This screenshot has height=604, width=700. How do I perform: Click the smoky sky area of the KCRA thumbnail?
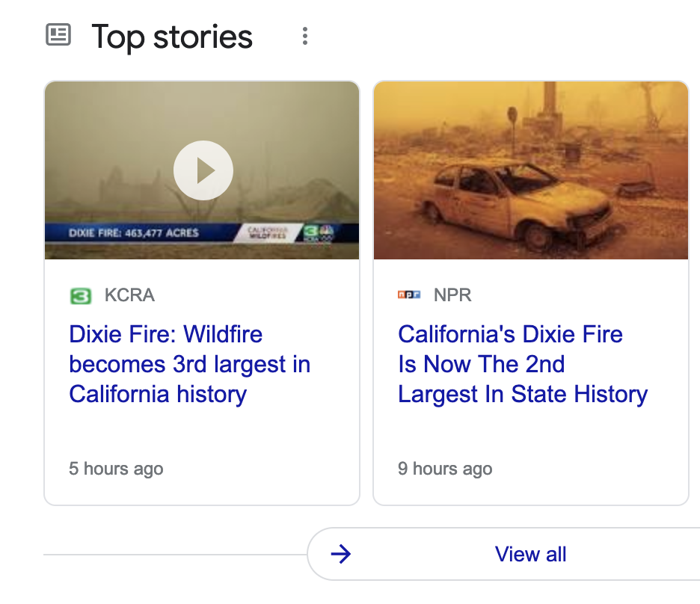112,120
